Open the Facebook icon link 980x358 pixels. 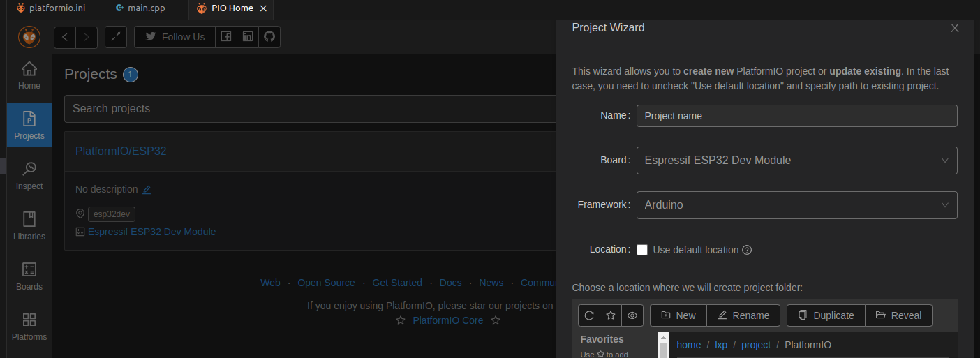226,37
